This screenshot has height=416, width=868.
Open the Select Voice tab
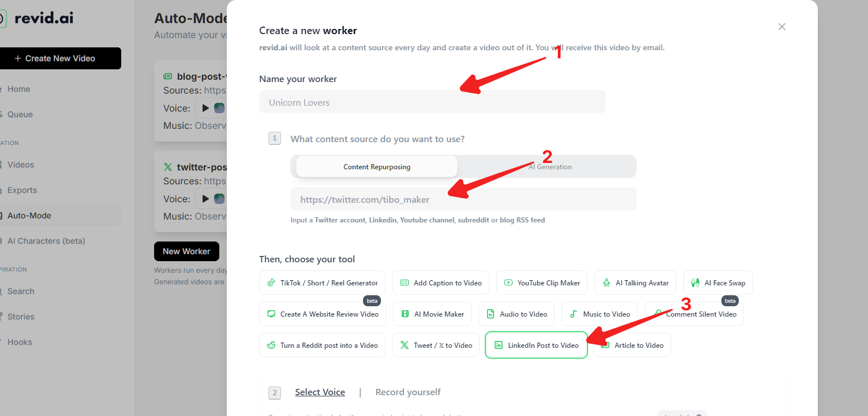click(x=320, y=392)
